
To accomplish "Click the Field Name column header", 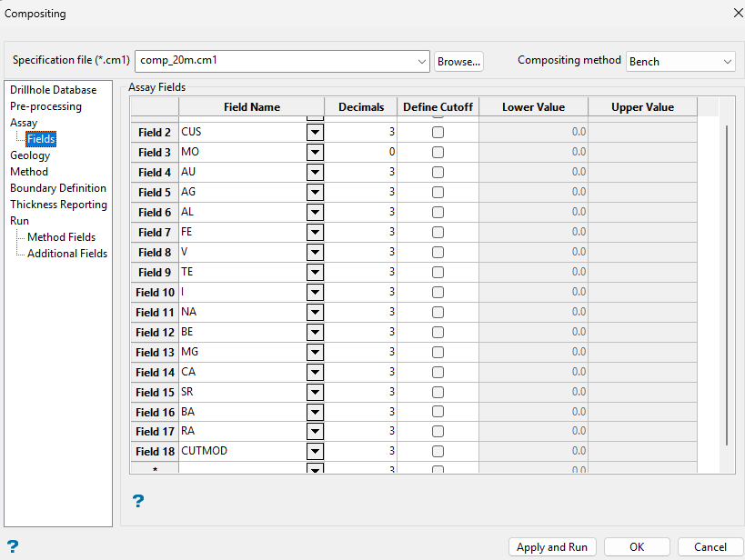I will click(251, 107).
